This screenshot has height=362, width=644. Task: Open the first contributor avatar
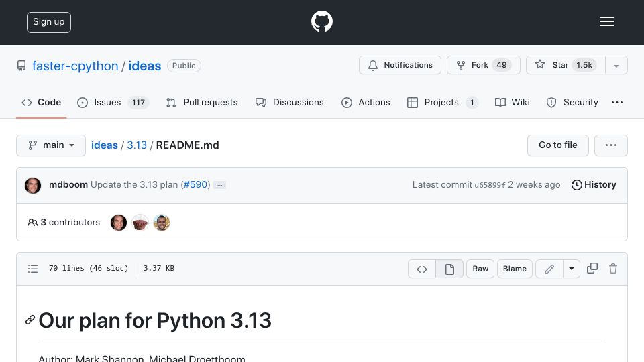119,223
